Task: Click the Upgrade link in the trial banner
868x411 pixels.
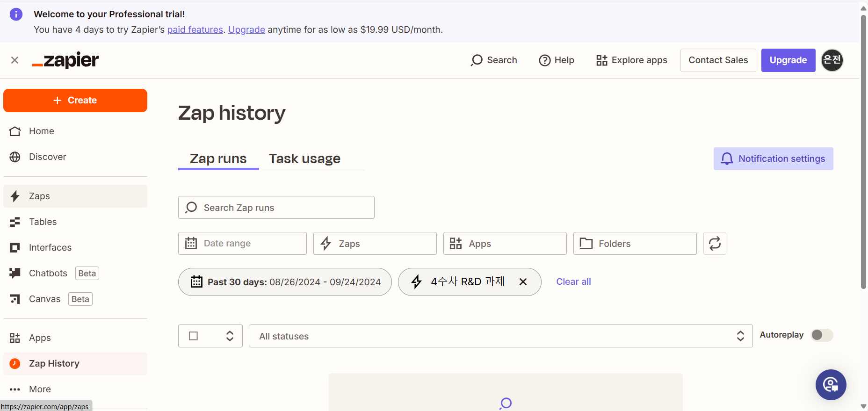Action: [x=246, y=30]
